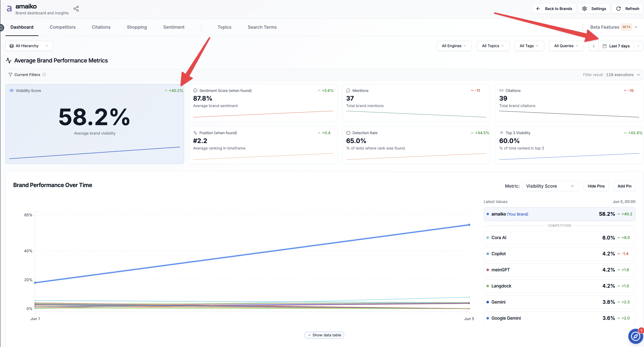Click the +40.2% visibility change indicator
The height and width of the screenshot is (347, 644).
pyautogui.click(x=174, y=91)
